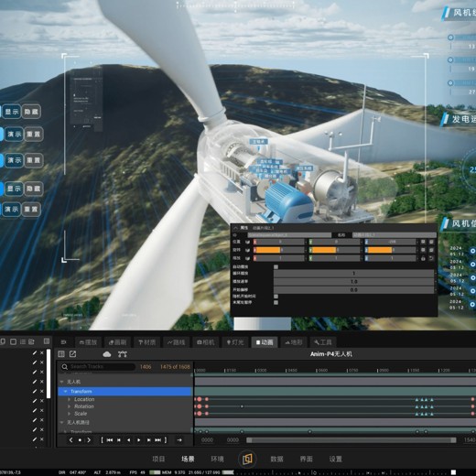Expand the Rotation track

point(69,406)
